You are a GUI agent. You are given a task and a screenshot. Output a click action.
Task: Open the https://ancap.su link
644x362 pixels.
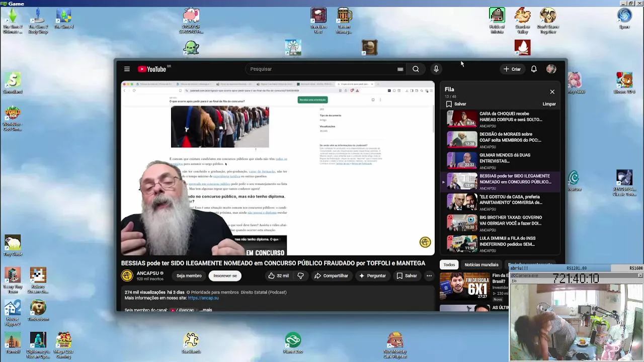click(x=203, y=298)
